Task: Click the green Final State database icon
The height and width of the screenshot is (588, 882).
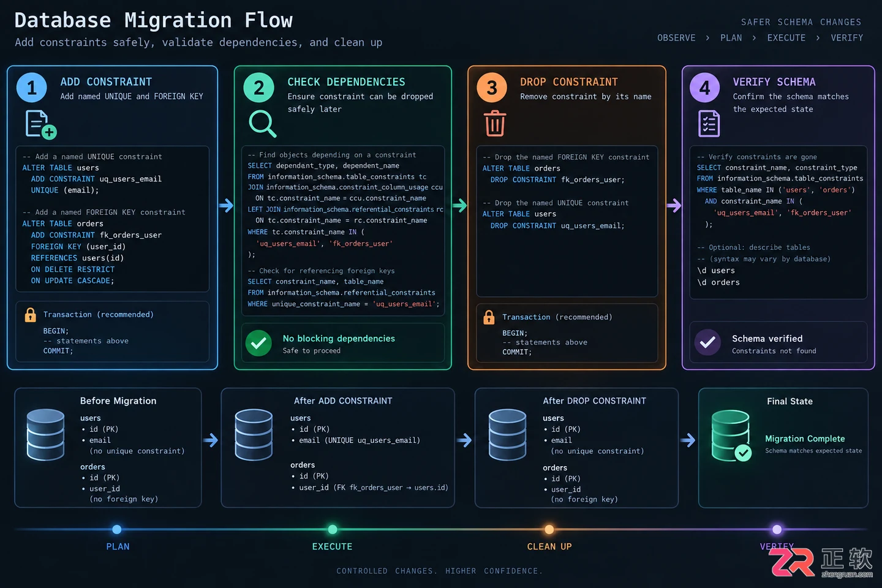Action: pos(731,436)
